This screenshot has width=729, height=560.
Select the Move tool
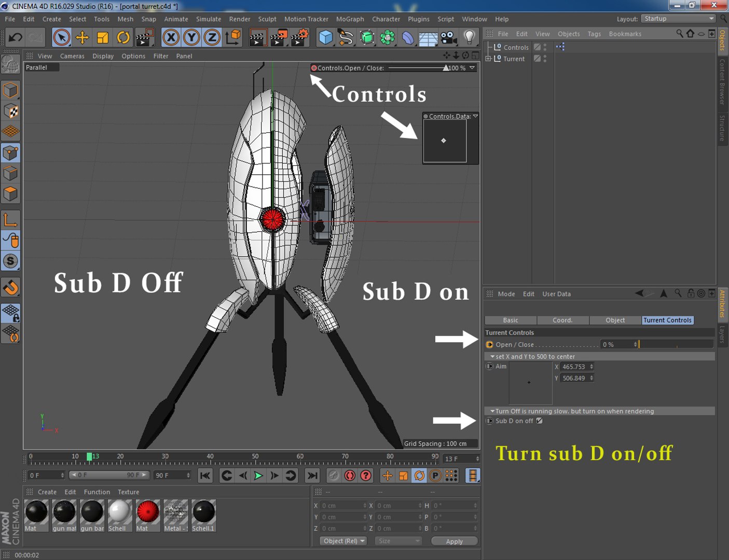pyautogui.click(x=82, y=37)
